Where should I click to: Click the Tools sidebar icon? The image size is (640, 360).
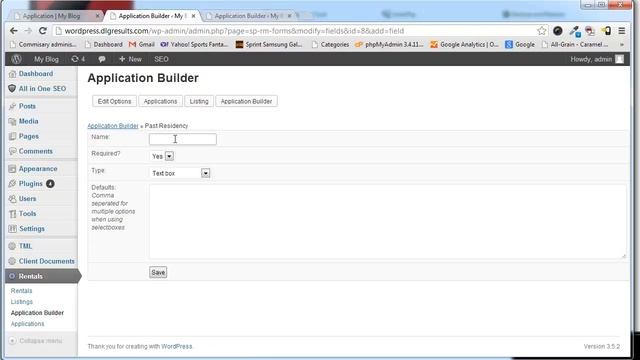12,214
